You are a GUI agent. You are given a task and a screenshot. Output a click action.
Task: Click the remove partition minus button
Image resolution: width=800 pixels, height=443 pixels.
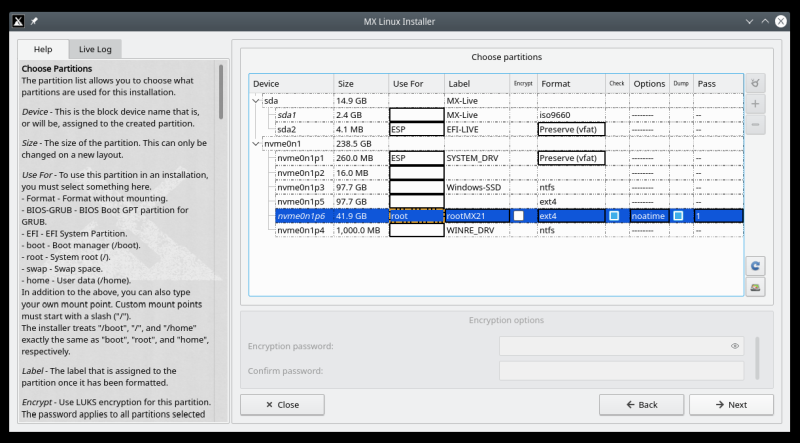tap(755, 125)
